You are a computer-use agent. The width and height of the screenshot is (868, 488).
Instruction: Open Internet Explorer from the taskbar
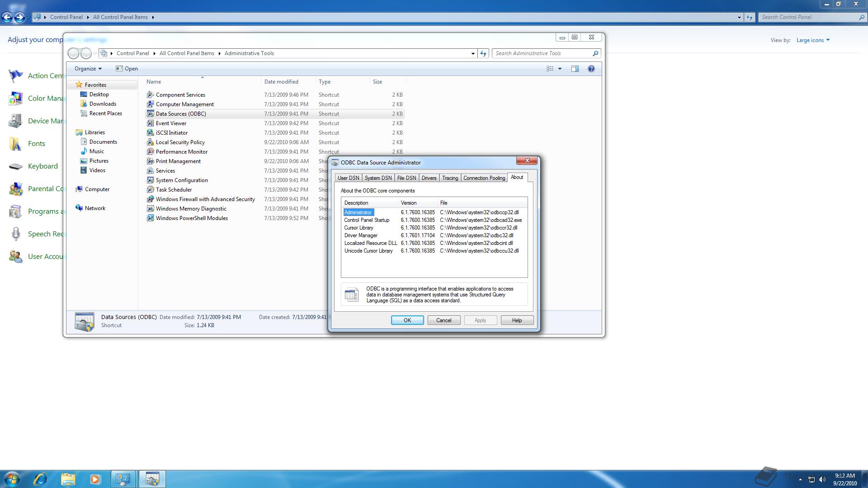[41, 479]
